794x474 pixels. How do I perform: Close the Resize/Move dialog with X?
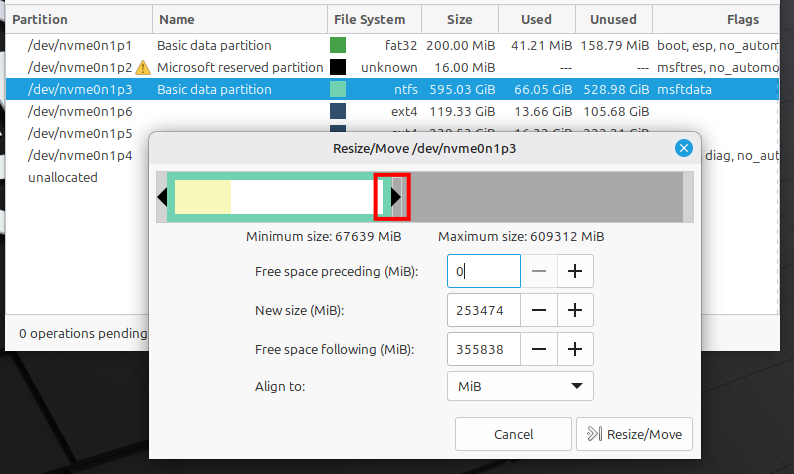coord(684,148)
